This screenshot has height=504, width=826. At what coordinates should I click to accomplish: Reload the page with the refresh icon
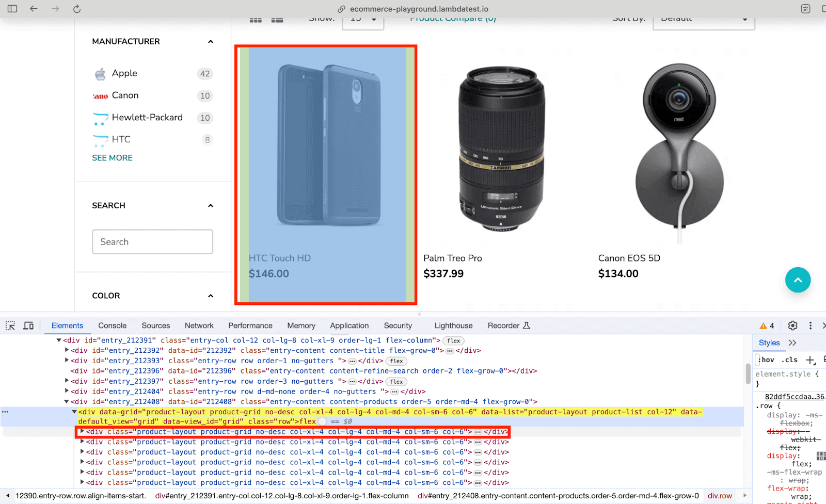(x=77, y=9)
